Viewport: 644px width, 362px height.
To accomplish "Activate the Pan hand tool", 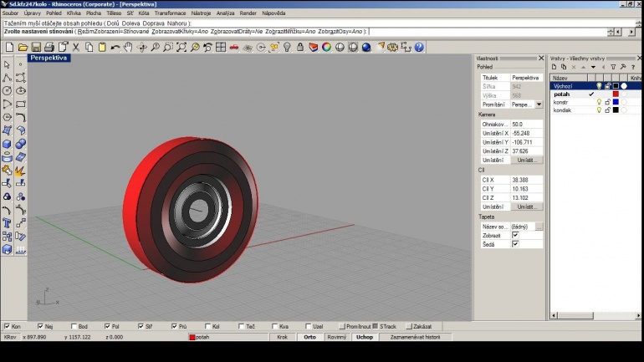I will (129, 47).
